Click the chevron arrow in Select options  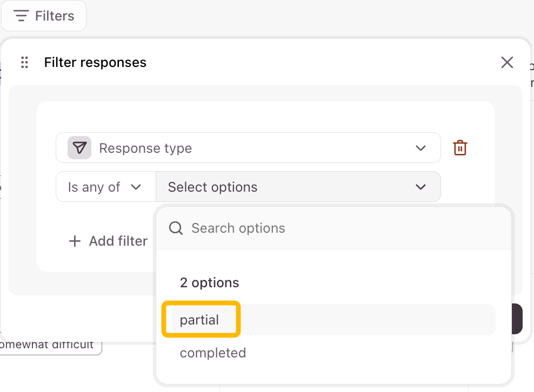420,187
